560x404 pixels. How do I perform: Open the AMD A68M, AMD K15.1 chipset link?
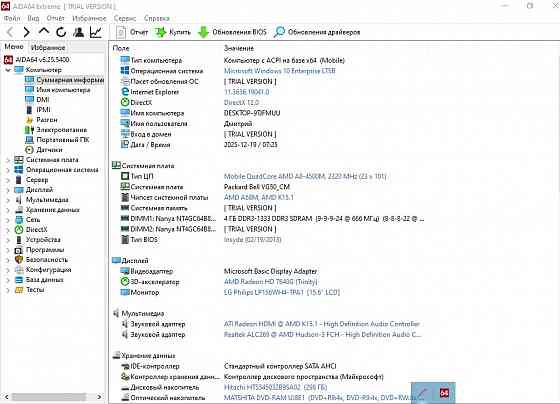[x=259, y=197]
